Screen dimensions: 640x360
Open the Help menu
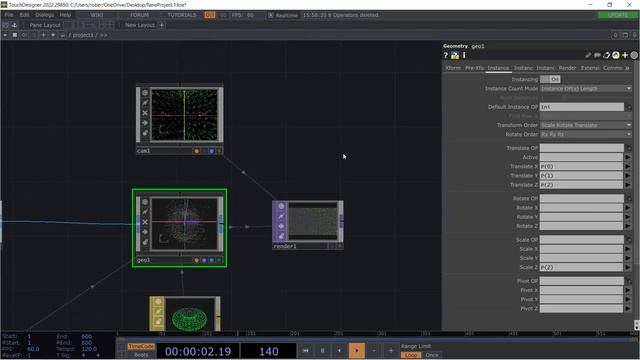coord(65,15)
